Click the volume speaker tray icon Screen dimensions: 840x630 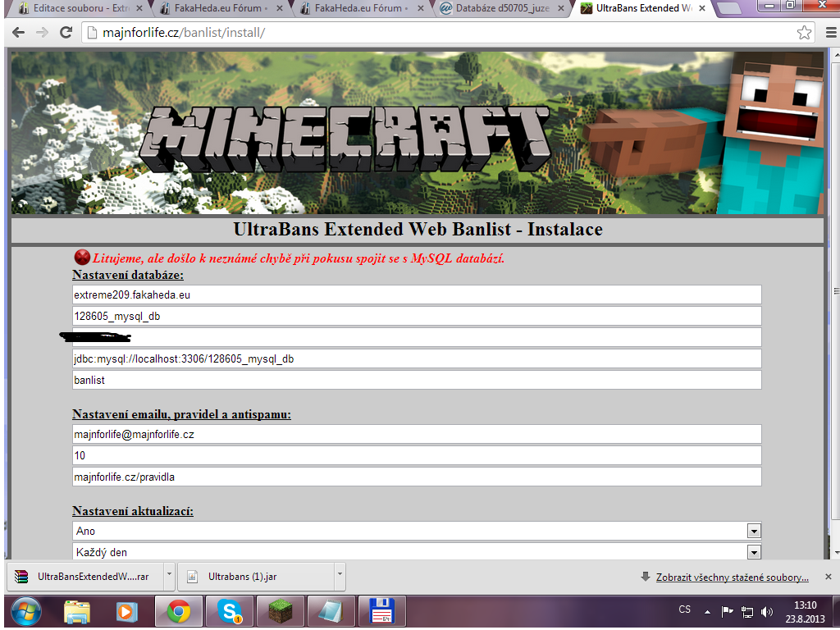767,612
